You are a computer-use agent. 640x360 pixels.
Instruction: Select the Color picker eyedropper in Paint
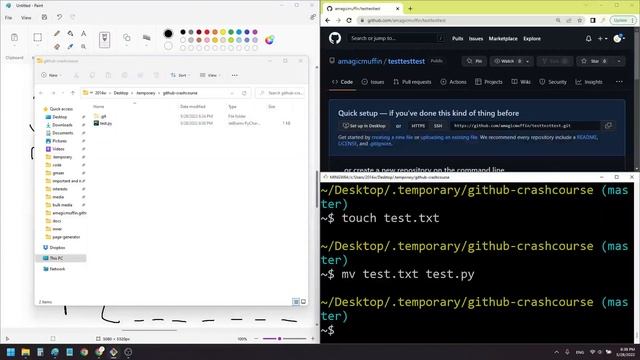(70, 47)
